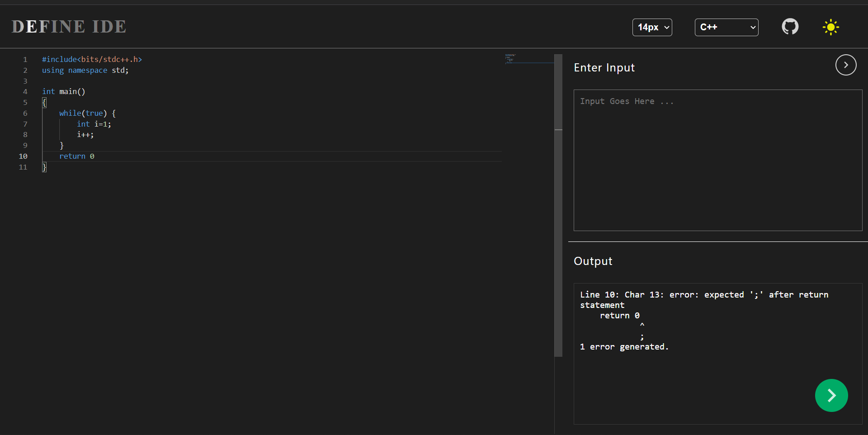
Task: Click the 'while(true) {' line
Action: coord(88,113)
